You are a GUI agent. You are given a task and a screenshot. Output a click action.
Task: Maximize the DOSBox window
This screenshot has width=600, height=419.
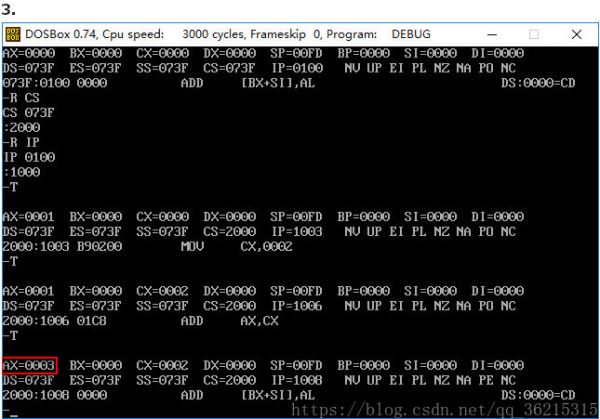pyautogui.click(x=531, y=34)
